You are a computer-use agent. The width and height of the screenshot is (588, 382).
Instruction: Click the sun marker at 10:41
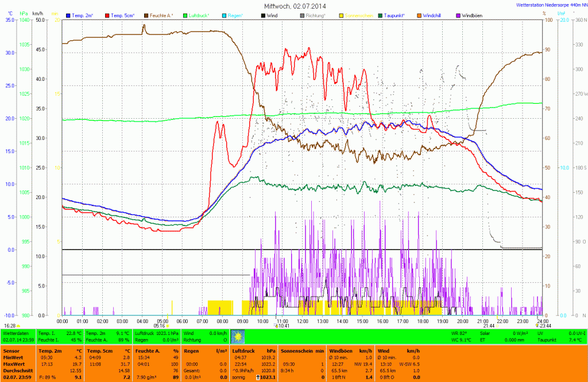[276, 326]
